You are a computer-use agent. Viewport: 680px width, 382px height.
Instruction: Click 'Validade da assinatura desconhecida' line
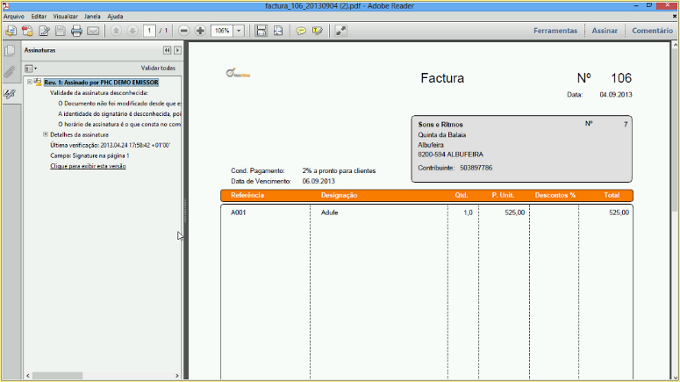click(x=99, y=93)
